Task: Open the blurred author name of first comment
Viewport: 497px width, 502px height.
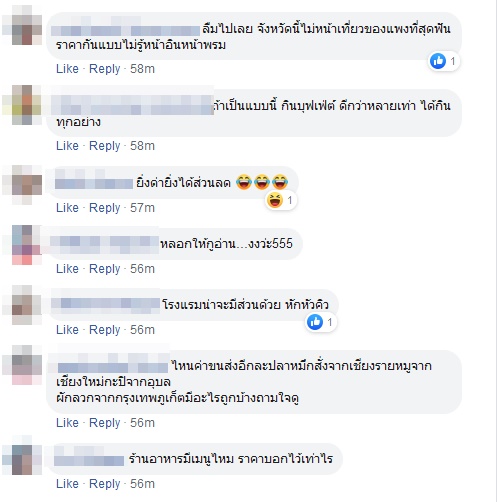Action: pos(126,30)
